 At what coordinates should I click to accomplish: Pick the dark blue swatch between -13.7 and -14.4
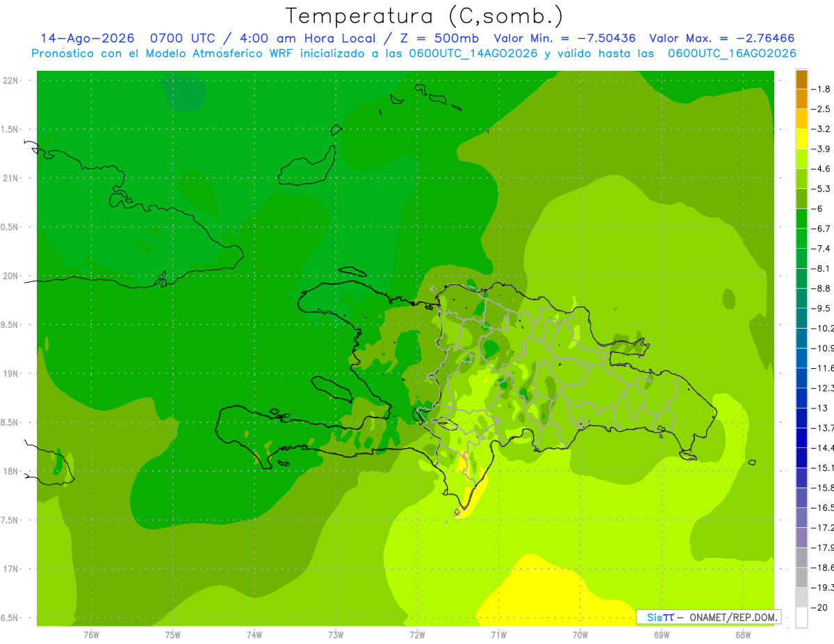pos(801,438)
